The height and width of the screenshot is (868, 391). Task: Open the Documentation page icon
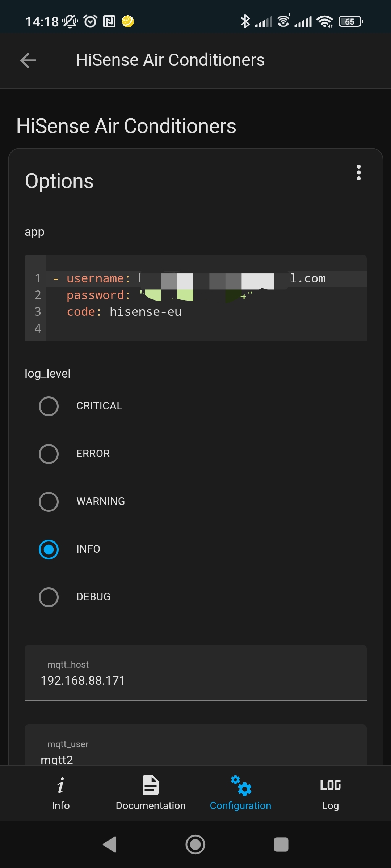pos(151,786)
